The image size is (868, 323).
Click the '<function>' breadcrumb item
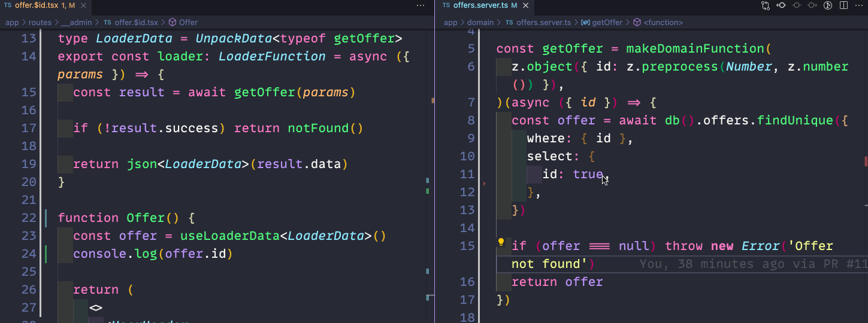(x=663, y=22)
